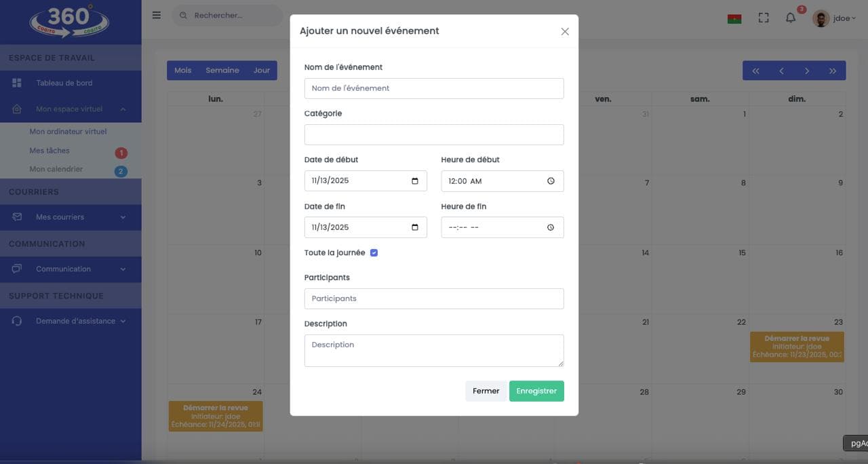868x464 pixels.
Task: Click the Nom de l'événement field
Action: click(434, 88)
